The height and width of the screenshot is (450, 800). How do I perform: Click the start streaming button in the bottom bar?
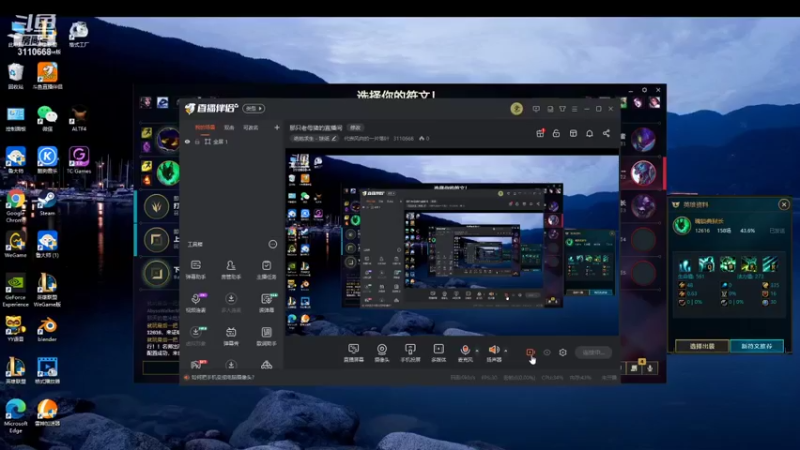click(x=593, y=353)
